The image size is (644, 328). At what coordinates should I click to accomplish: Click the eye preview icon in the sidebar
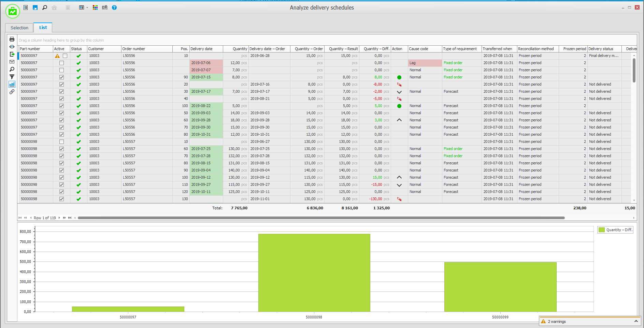[x=12, y=47]
